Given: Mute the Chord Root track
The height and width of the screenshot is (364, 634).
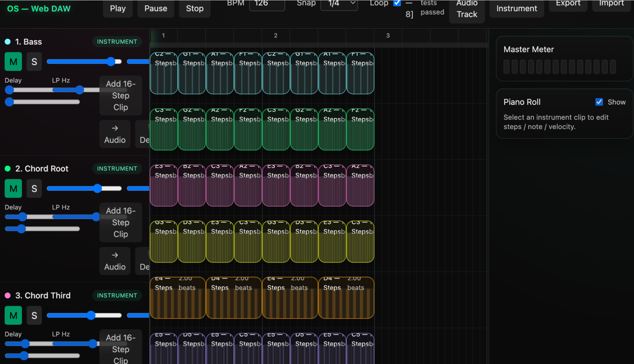Looking at the screenshot, I should (13, 188).
